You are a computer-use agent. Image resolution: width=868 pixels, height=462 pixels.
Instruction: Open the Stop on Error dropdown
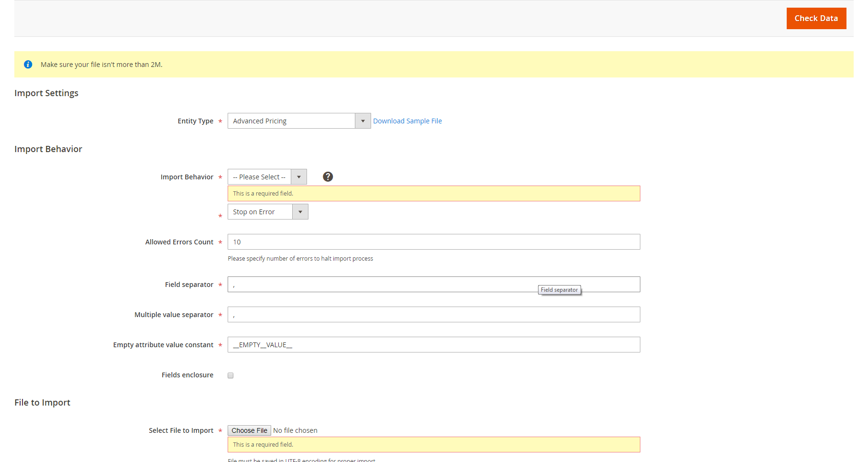tap(261, 211)
